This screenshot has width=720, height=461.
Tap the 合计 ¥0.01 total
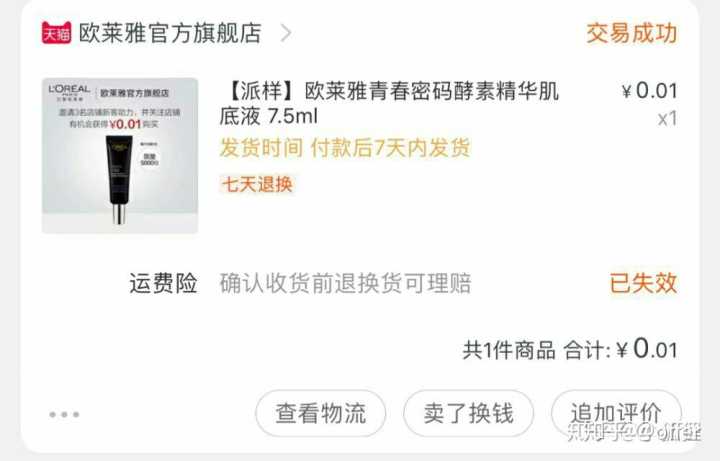[621, 349]
